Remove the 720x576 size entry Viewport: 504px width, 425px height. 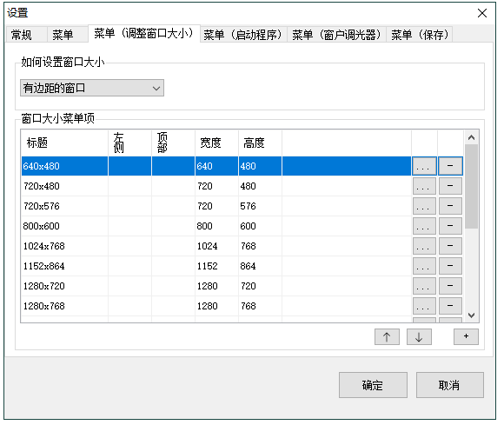450,206
